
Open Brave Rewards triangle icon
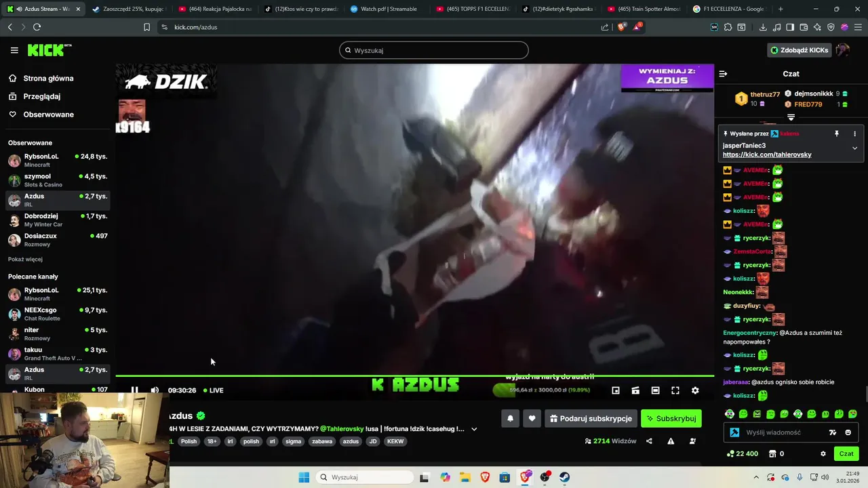637,27
